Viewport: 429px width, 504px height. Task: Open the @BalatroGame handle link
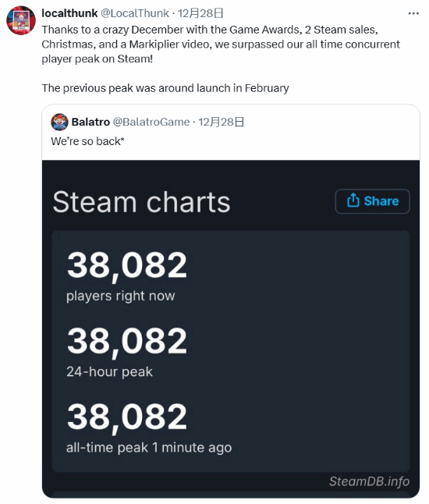(151, 122)
